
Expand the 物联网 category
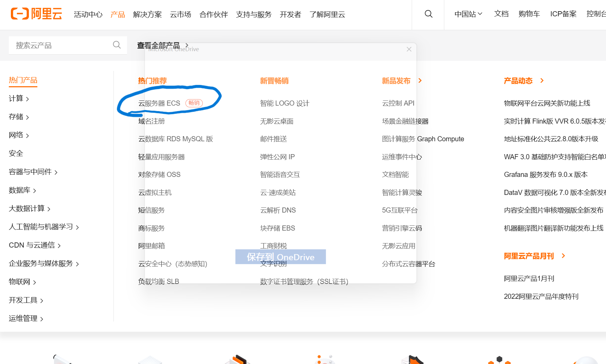[x=22, y=282]
